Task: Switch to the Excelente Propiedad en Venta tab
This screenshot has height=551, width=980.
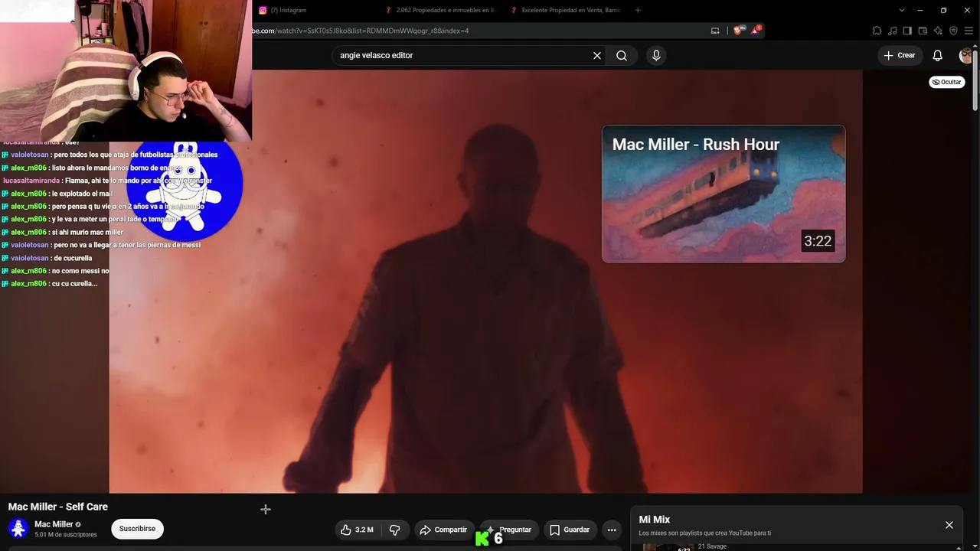Action: coord(568,10)
